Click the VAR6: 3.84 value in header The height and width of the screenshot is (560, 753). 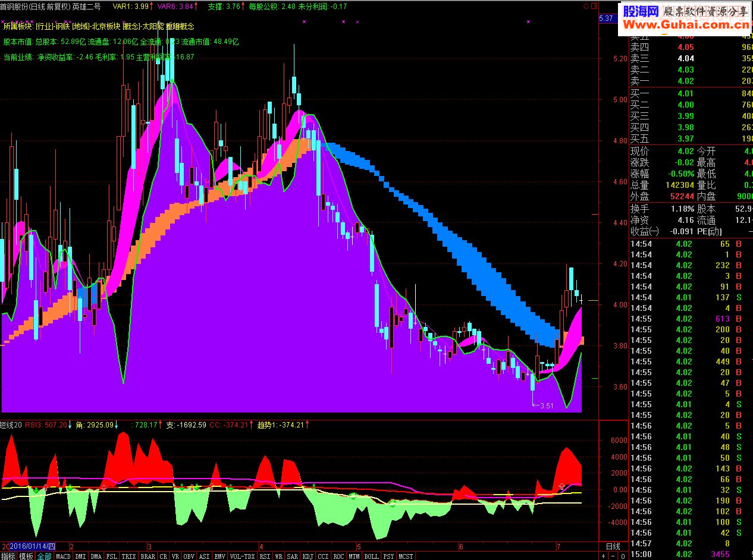(177, 6)
